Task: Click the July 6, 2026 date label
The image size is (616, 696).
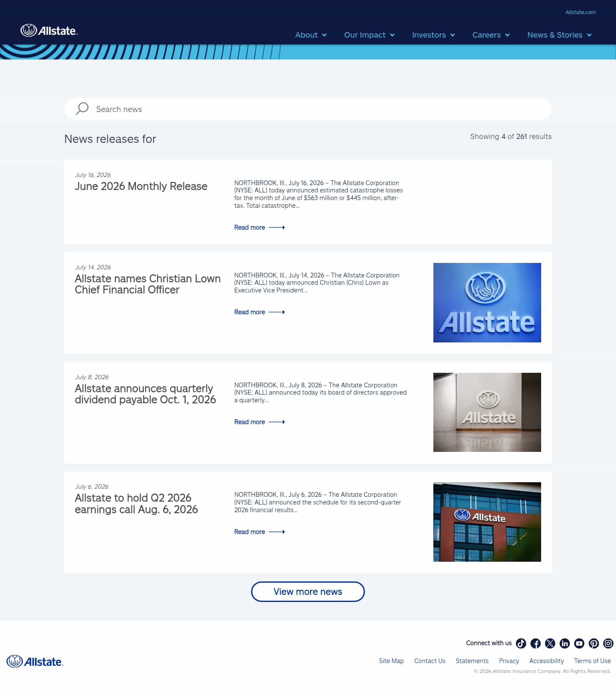Action: pyautogui.click(x=92, y=487)
